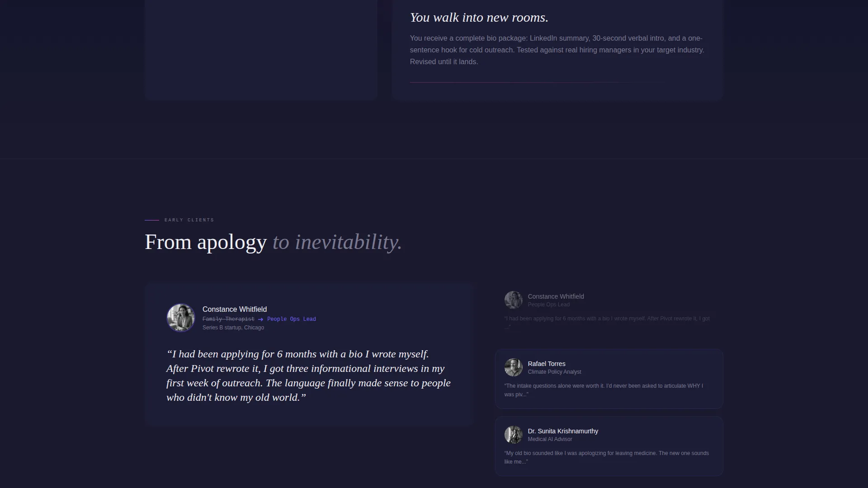The height and width of the screenshot is (488, 868).
Task: Click the Rafael Torres name text
Action: [547, 364]
